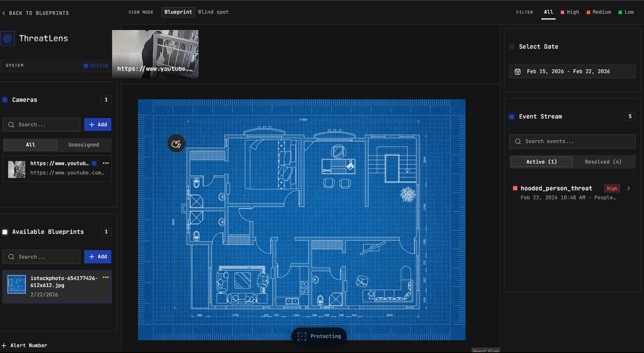Click the Protecting status grid icon
The image size is (644, 353).
302,336
